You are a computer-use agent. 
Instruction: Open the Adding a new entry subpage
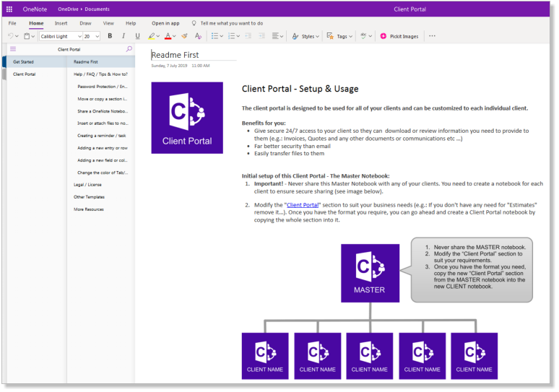[x=103, y=148]
